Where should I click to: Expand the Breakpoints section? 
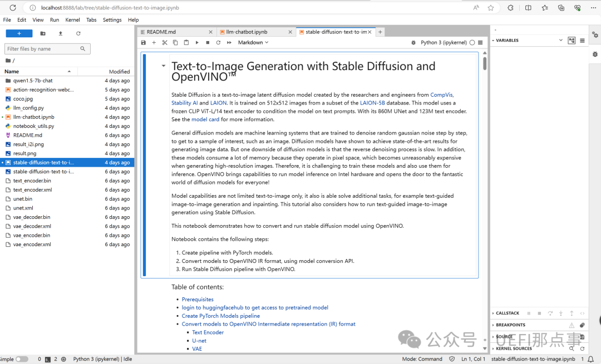click(510, 325)
